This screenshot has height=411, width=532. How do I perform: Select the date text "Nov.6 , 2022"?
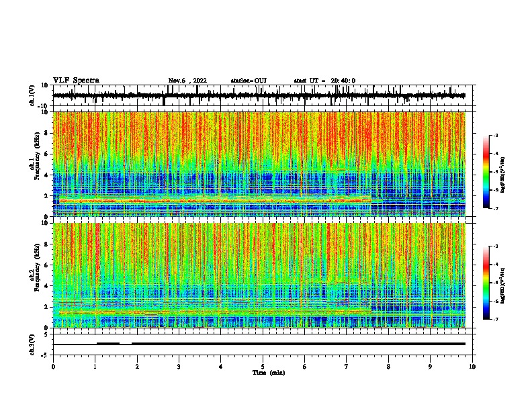[x=187, y=81]
